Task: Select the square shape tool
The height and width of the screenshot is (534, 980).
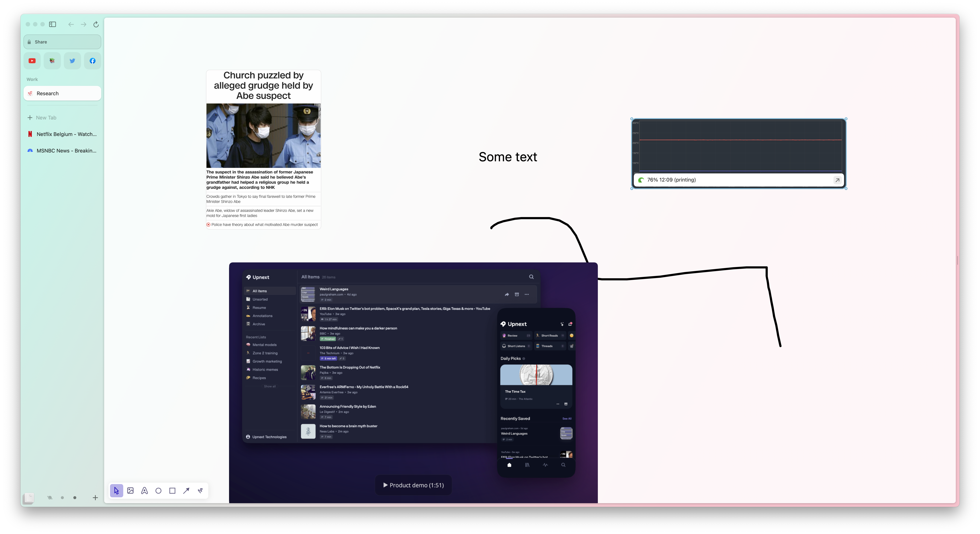Action: 172,491
